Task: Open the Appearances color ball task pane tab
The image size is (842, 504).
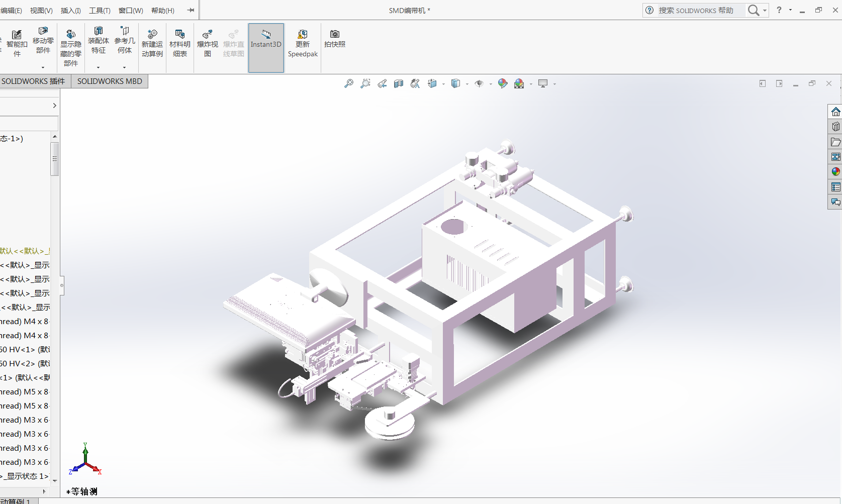Action: [x=835, y=172]
